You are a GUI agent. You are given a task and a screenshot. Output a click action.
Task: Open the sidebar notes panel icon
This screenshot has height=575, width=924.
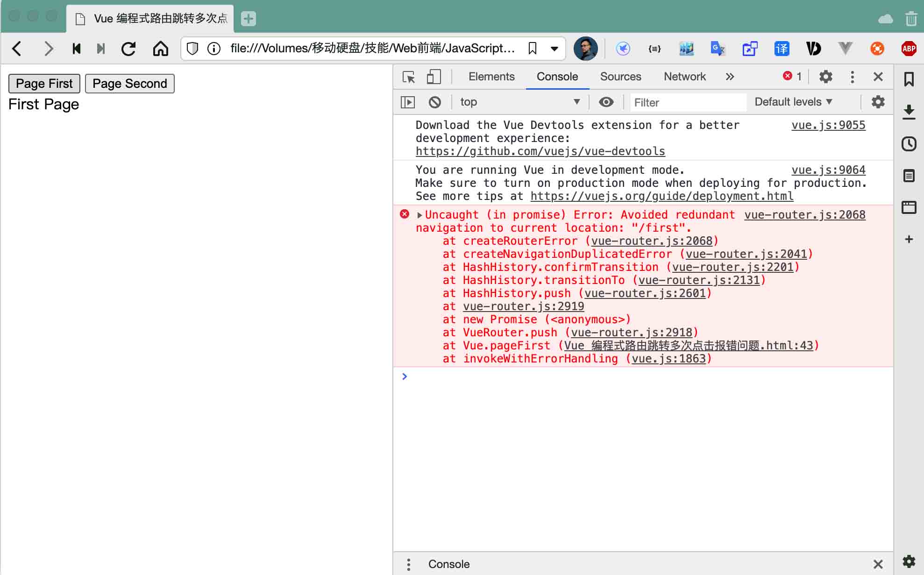pos(909,176)
